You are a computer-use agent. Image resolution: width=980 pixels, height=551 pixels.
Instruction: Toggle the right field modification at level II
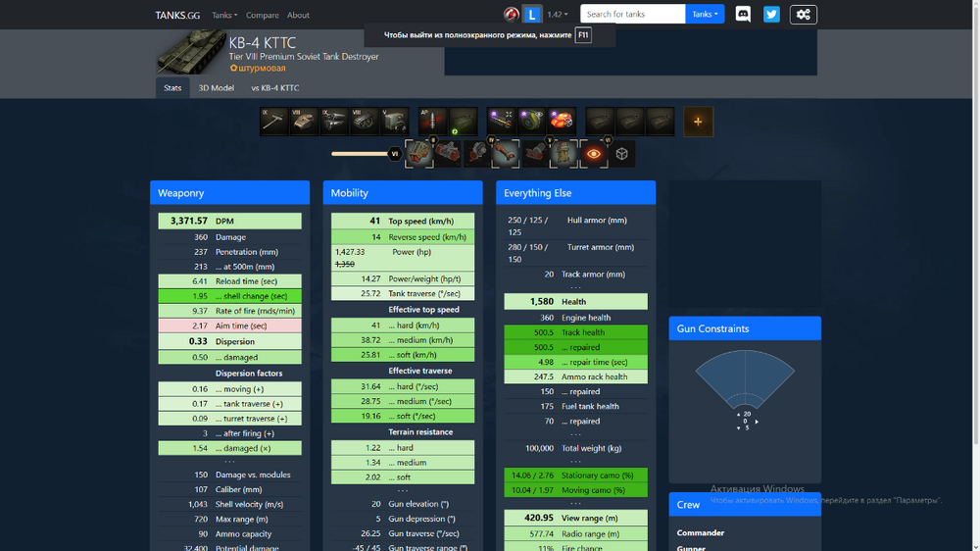(x=448, y=154)
